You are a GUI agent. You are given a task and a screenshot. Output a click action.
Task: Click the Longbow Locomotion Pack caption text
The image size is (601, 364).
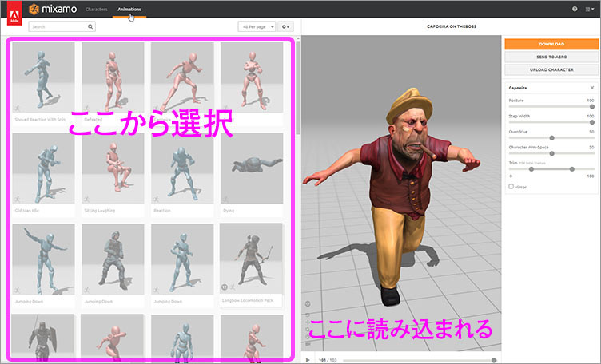248,300
